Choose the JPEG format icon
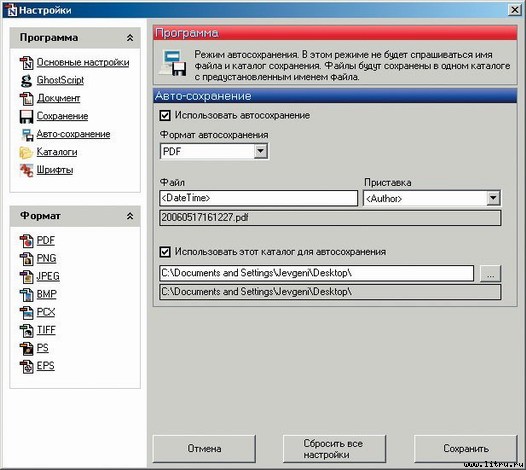Screen dimensions: 526x470 26,277
